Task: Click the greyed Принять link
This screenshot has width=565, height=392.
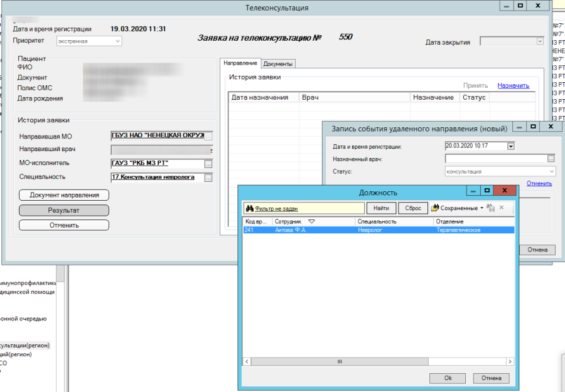Action: pyautogui.click(x=475, y=86)
